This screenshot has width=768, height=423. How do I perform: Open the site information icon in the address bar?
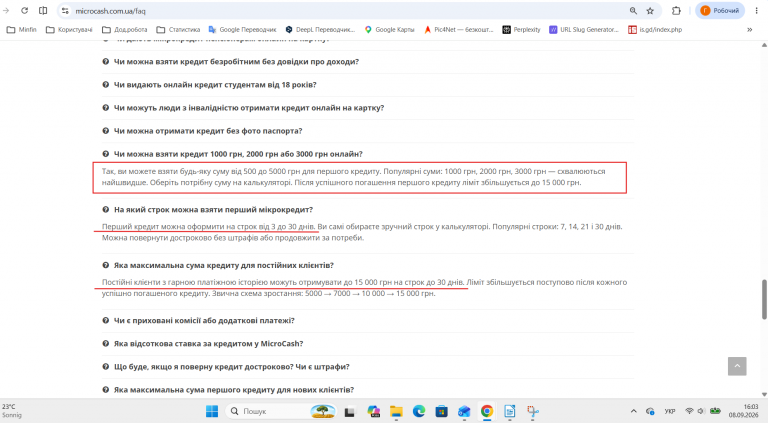(65, 11)
